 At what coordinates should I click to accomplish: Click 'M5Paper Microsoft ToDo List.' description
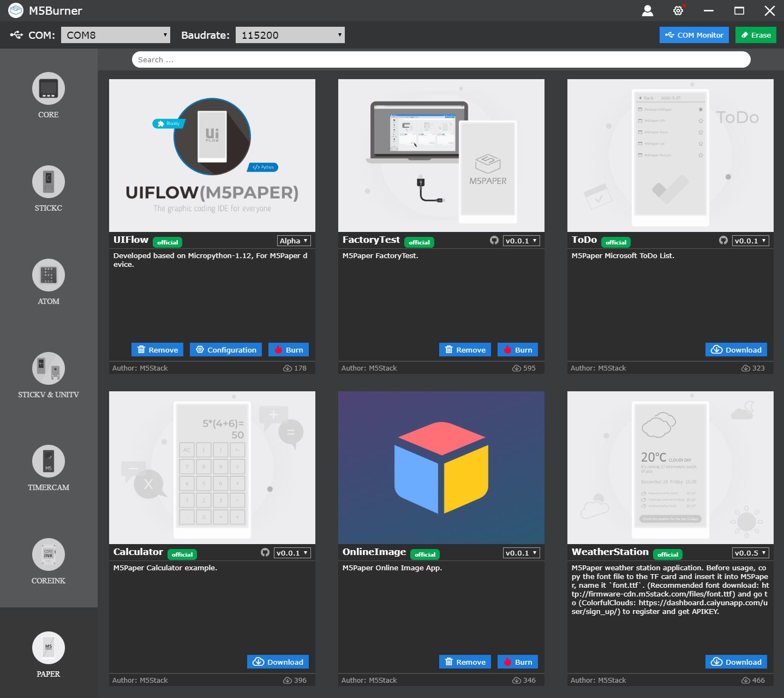tap(623, 255)
